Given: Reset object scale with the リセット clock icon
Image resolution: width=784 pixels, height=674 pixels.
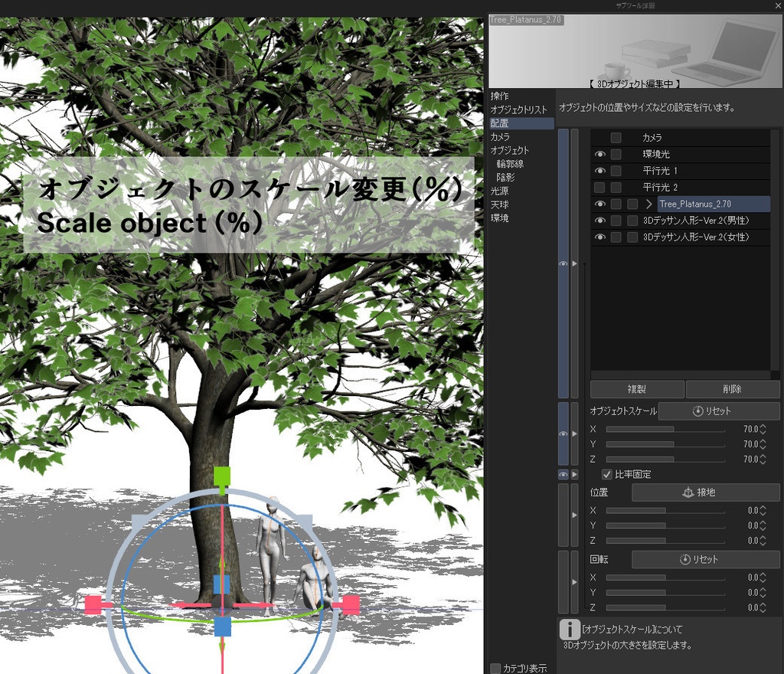Looking at the screenshot, I should (698, 411).
